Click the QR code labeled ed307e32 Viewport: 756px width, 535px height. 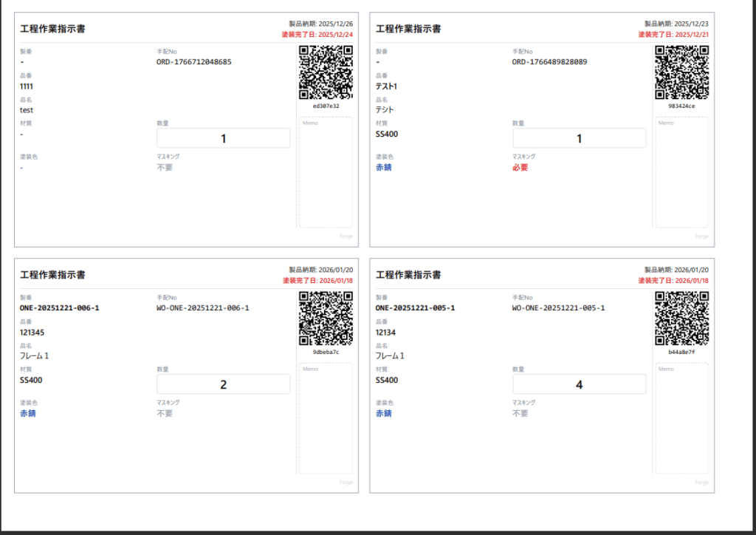pyautogui.click(x=326, y=72)
